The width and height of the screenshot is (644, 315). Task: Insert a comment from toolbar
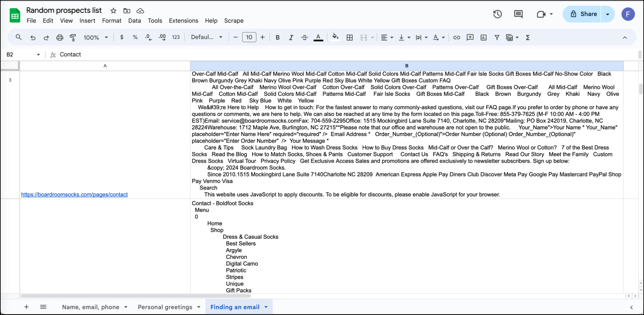[470, 37]
